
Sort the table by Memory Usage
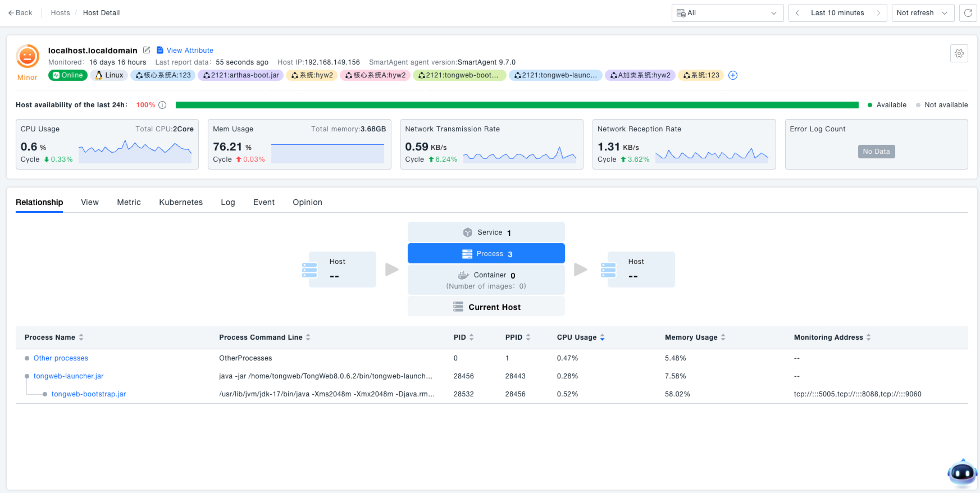[723, 337]
